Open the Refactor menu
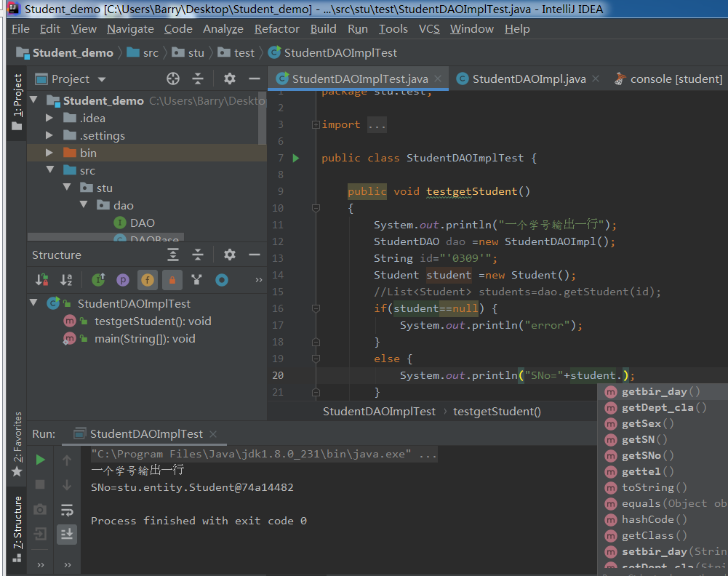The image size is (728, 576). 276,29
